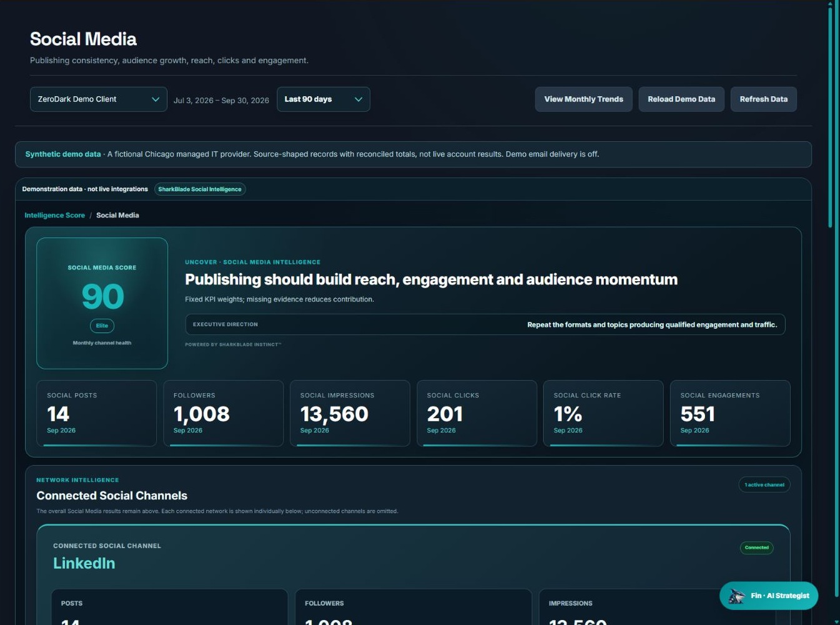The height and width of the screenshot is (625, 840).
Task: Click the Refresh Data button
Action: tap(763, 99)
